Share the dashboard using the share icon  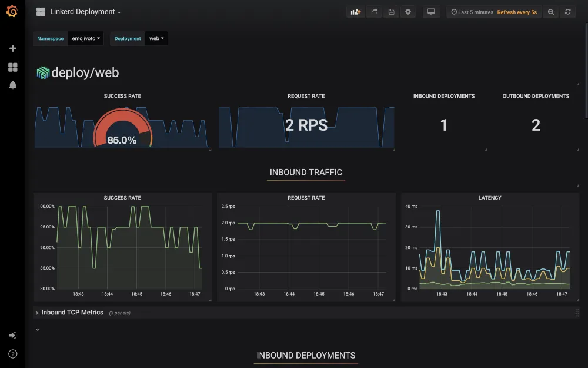pyautogui.click(x=374, y=12)
